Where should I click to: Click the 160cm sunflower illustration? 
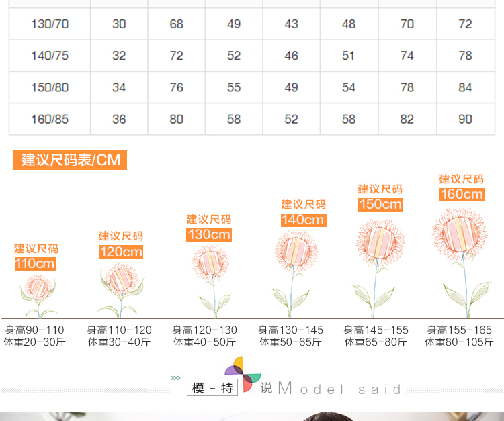(x=462, y=263)
